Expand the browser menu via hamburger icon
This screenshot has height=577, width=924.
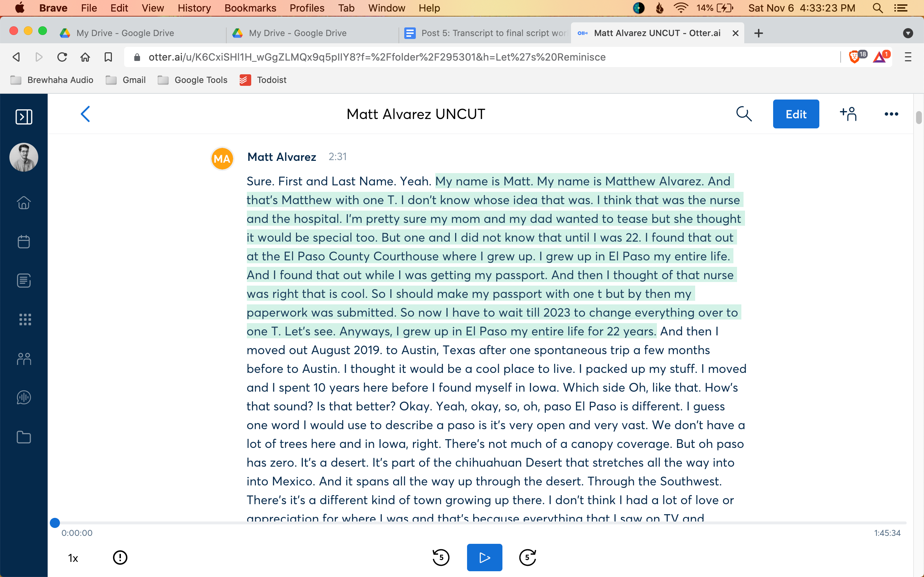point(908,57)
